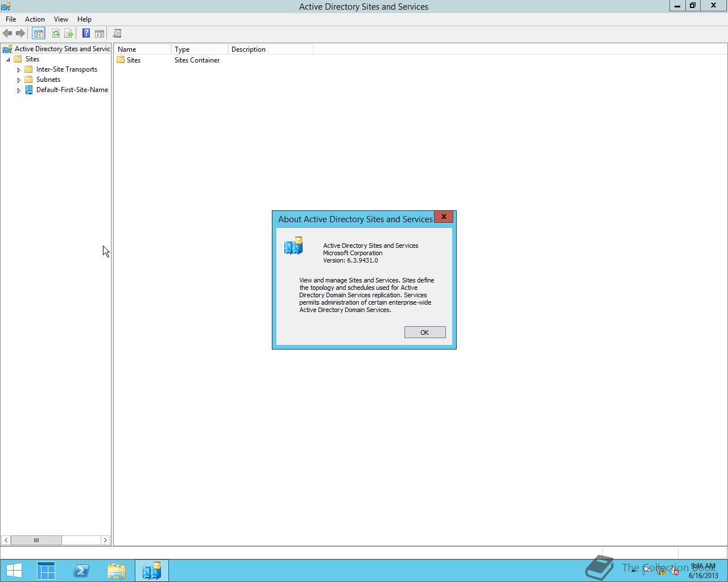Restore down the main window
Screen dimensions: 728x582
click(x=693, y=6)
